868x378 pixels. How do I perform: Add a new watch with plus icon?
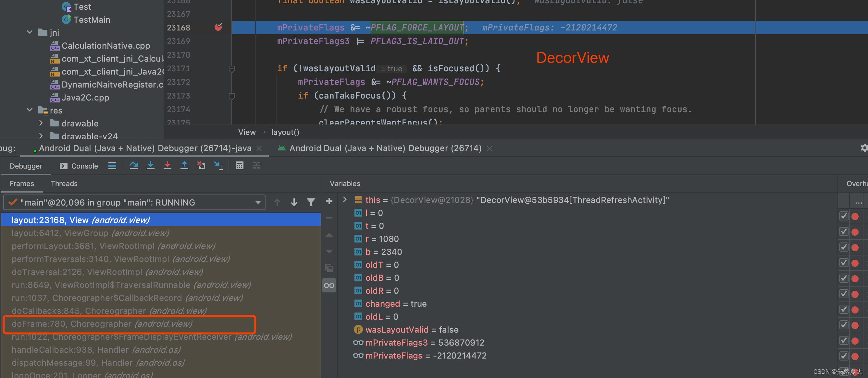329,201
